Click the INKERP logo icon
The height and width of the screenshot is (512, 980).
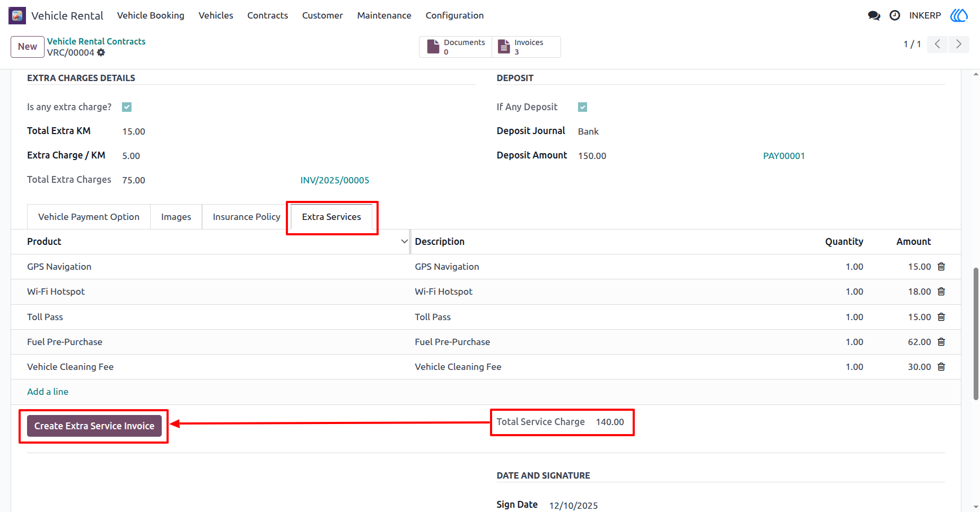pos(959,15)
